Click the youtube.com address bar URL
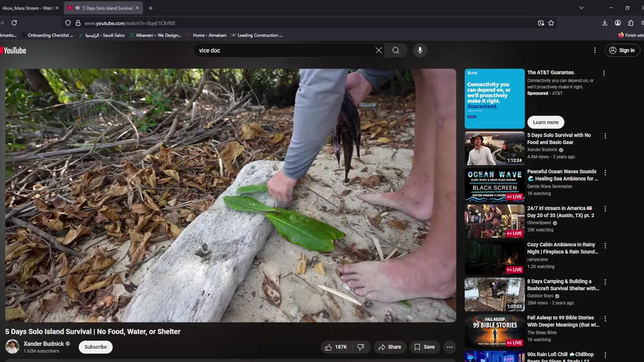 click(x=130, y=23)
